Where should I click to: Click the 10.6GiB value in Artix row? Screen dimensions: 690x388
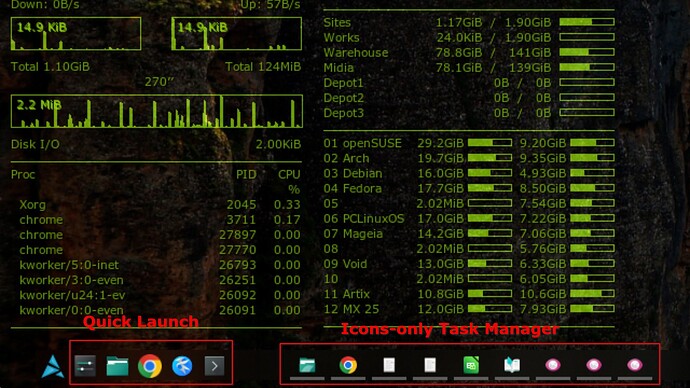[543, 294]
